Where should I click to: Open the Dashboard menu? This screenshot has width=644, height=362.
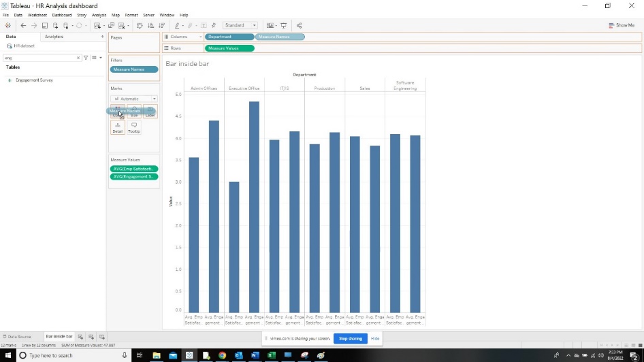(62, 15)
